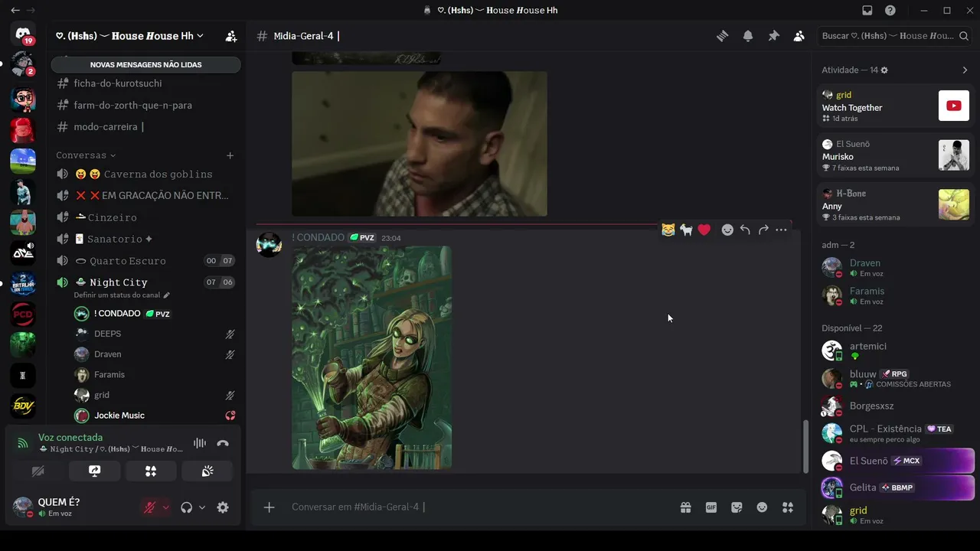Jump to the new unread messages banner

(x=145, y=65)
